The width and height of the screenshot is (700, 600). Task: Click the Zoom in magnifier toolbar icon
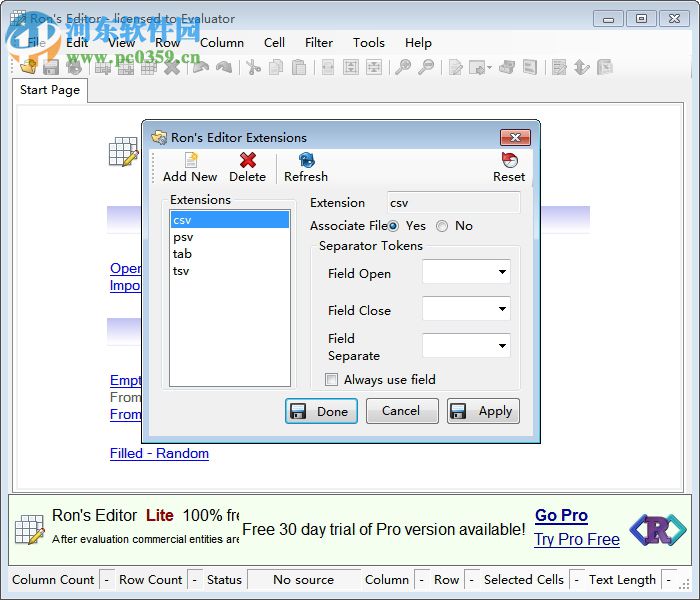tap(403, 67)
